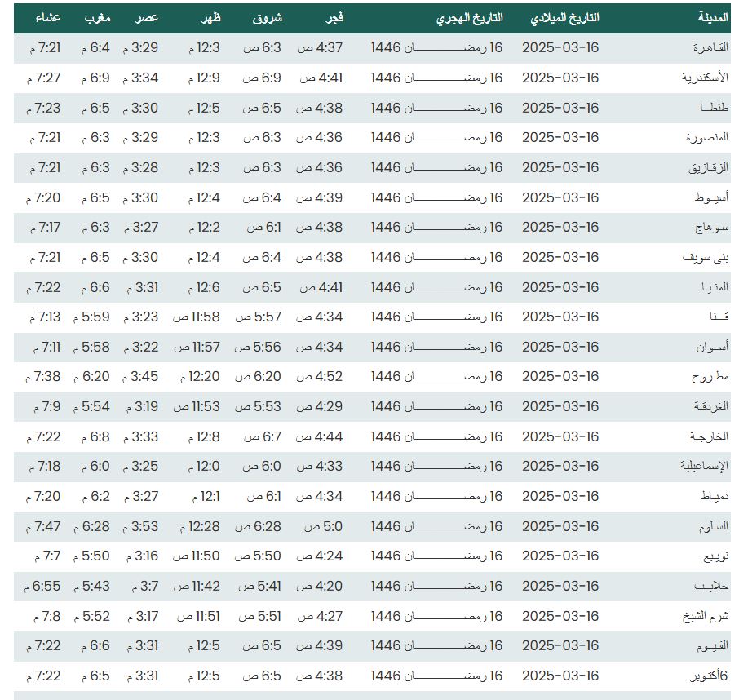
Task: Click Maghrib time 5:43 in حلايب row
Action: coord(91,587)
